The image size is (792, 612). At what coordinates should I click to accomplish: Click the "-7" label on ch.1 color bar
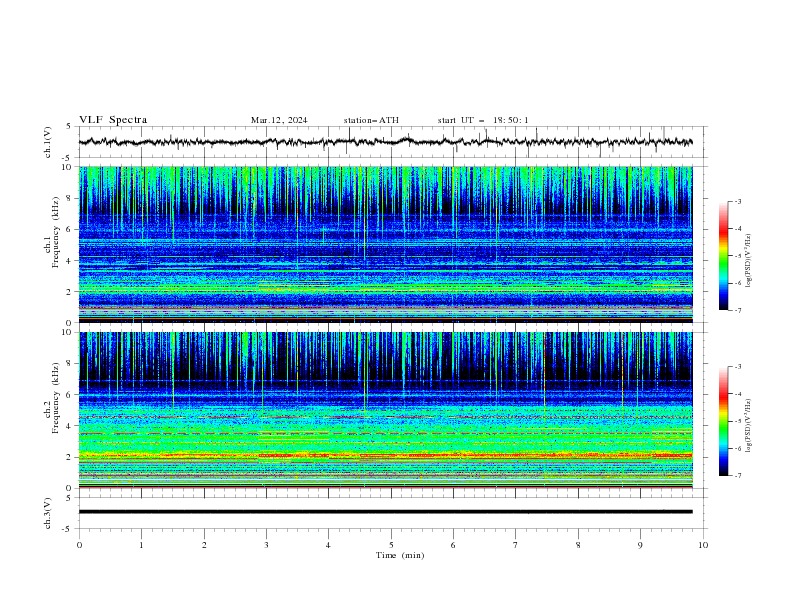[x=738, y=310]
